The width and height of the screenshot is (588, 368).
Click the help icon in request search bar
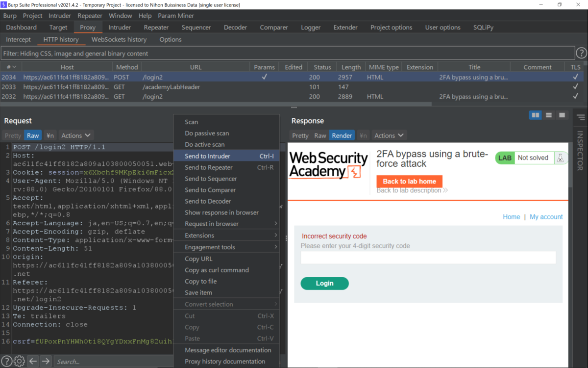pos(7,361)
